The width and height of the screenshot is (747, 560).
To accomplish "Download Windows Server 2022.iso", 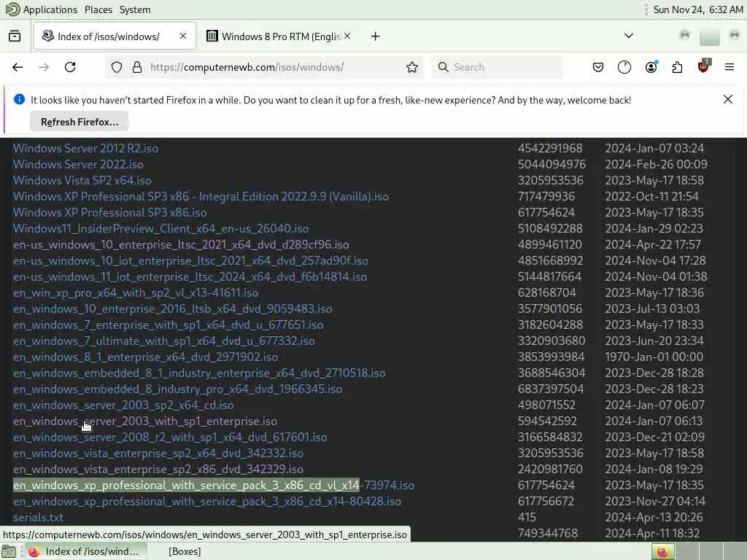I will (78, 164).
